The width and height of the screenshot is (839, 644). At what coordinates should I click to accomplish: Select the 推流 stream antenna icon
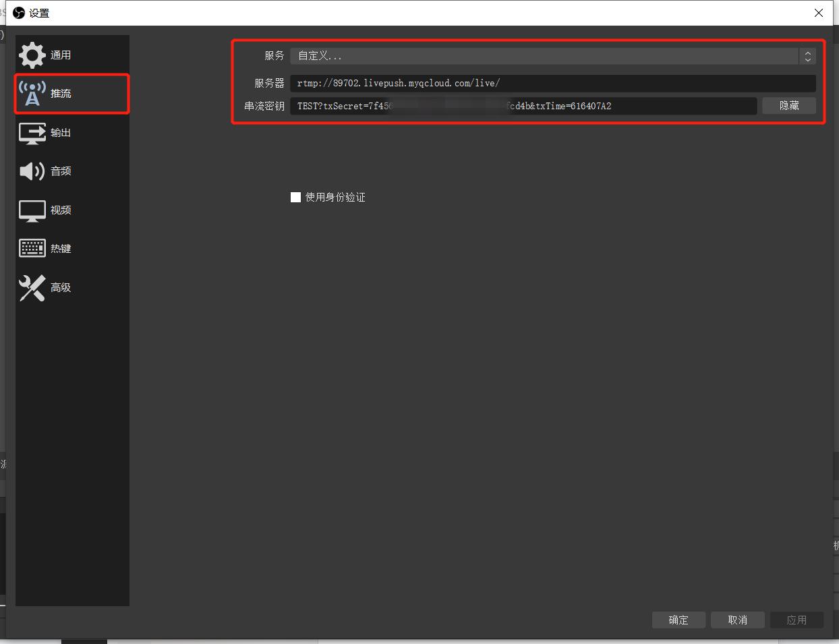32,94
